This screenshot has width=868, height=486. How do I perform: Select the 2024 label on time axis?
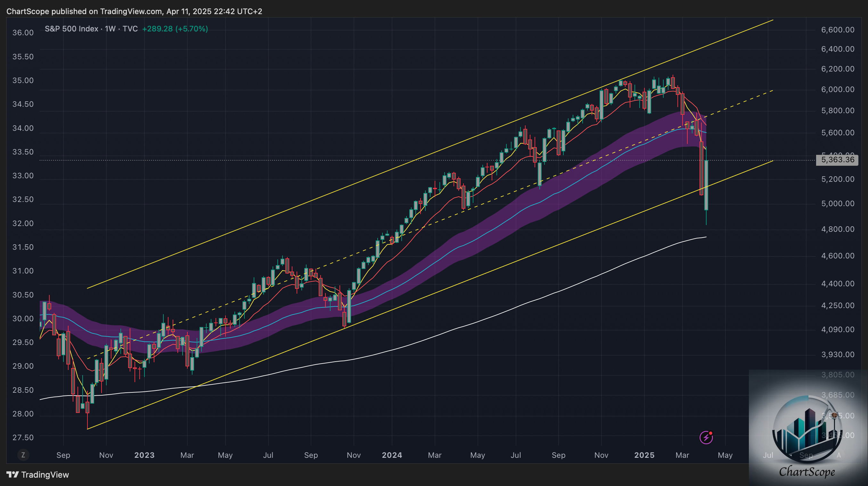pyautogui.click(x=392, y=455)
